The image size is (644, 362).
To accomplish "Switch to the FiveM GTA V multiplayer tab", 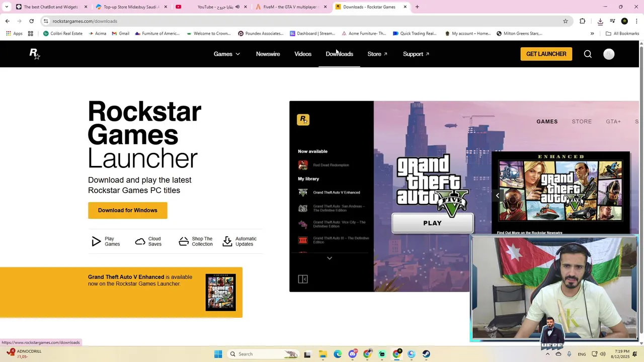I will tap(291, 7).
